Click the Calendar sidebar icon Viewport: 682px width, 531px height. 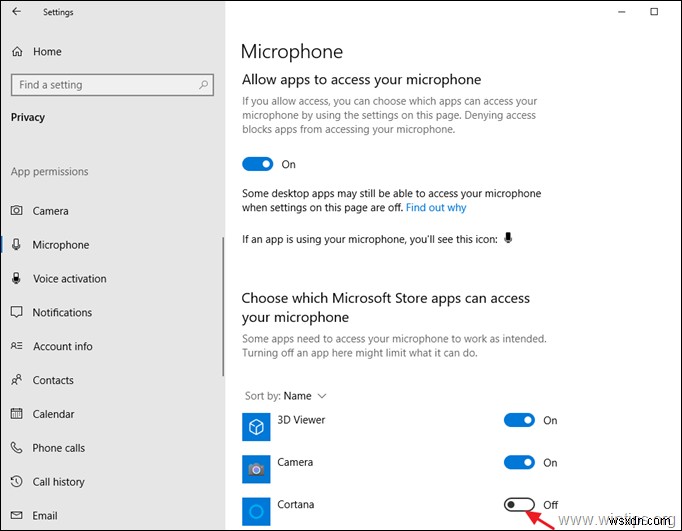17,414
